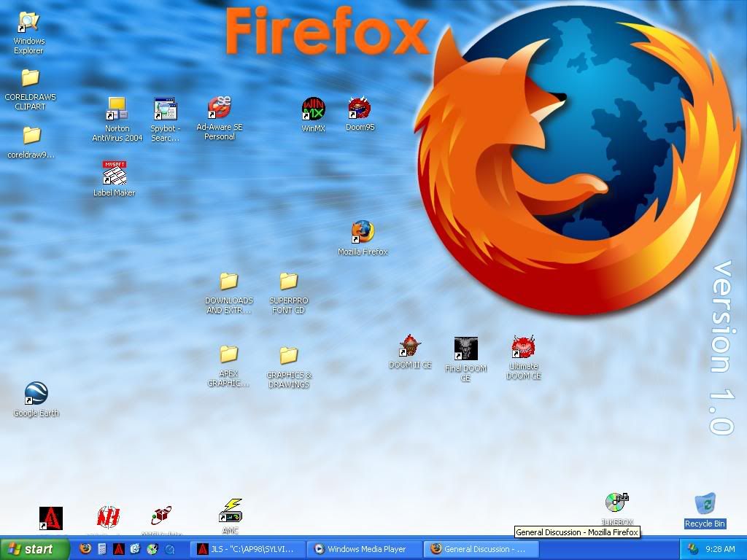Click the blue Q magnifier Quick Launch icon
The height and width of the screenshot is (560, 747).
169,549
